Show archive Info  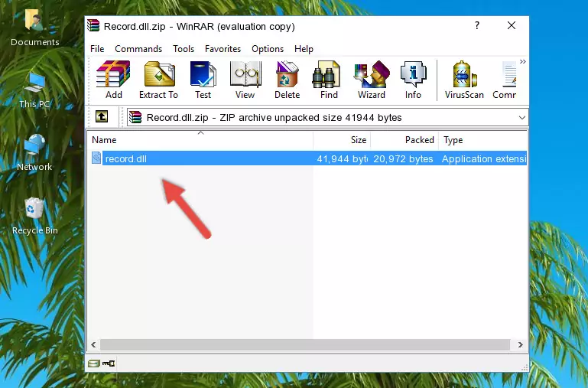(x=413, y=80)
